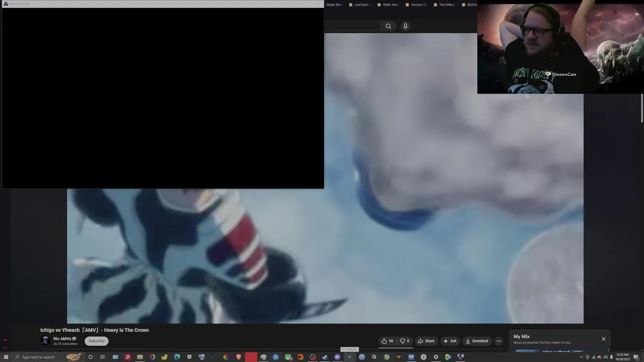The height and width of the screenshot is (362, 644).
Task: Open Steam from the taskbar
Action: [x=325, y=357]
